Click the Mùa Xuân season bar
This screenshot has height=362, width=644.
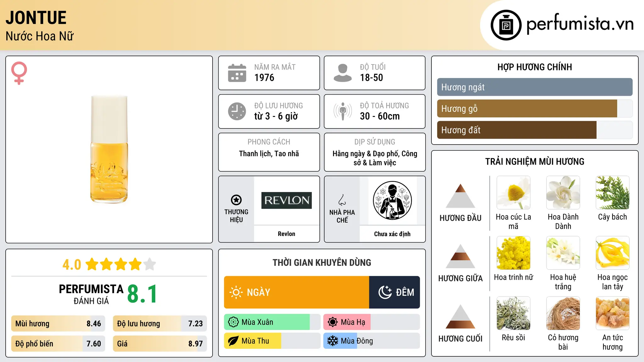pyautogui.click(x=272, y=322)
